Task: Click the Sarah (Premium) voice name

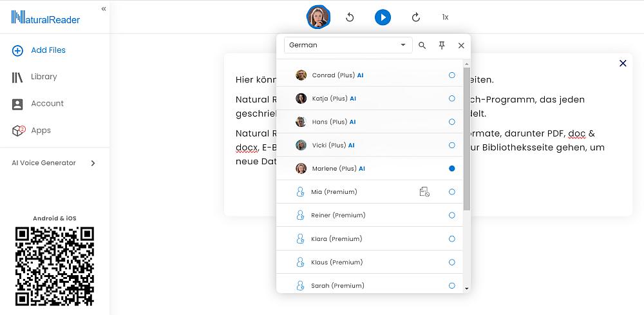Action: coord(337,286)
